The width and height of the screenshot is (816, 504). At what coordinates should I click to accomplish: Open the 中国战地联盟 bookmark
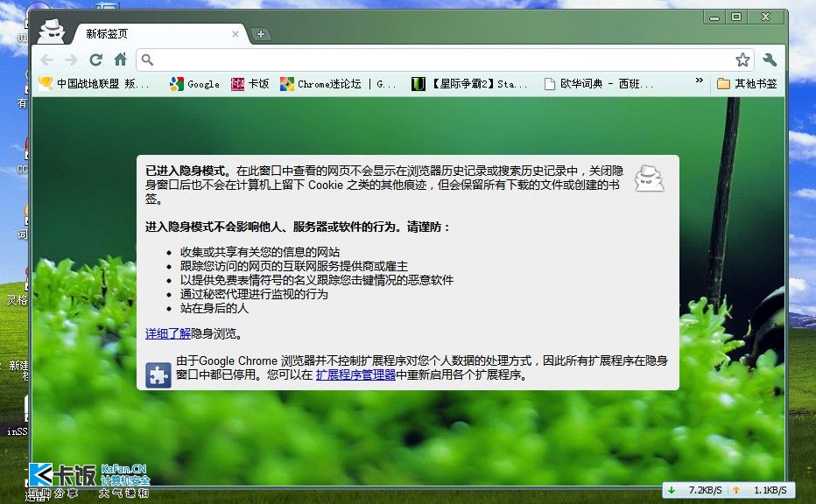pyautogui.click(x=95, y=84)
